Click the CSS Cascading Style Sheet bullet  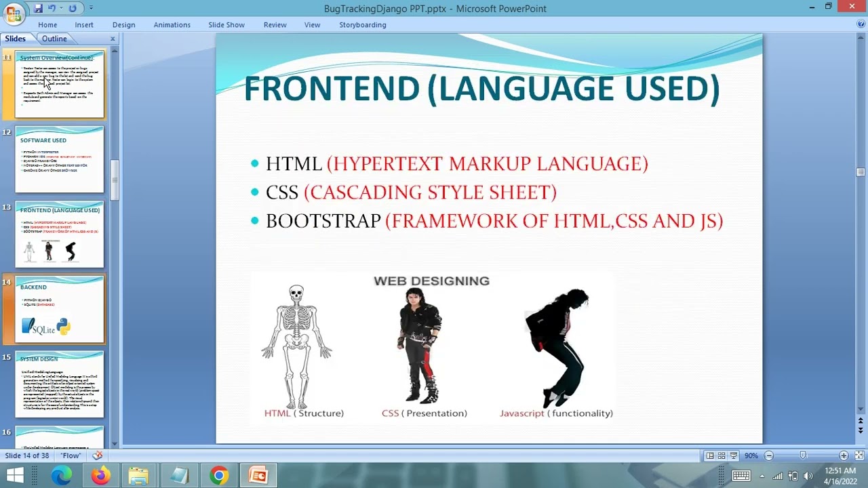tap(411, 192)
